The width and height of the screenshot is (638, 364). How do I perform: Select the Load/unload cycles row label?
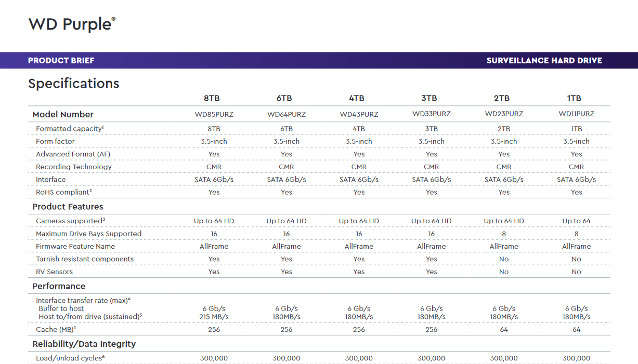70,358
